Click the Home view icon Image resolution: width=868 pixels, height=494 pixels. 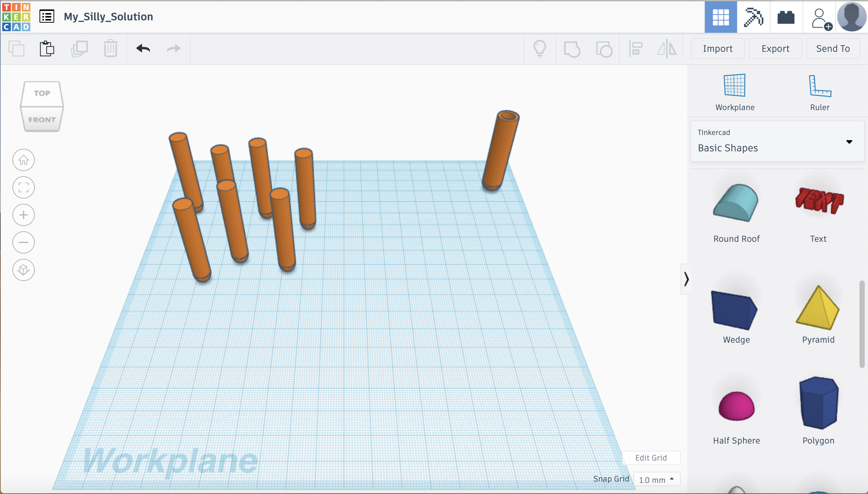[23, 160]
